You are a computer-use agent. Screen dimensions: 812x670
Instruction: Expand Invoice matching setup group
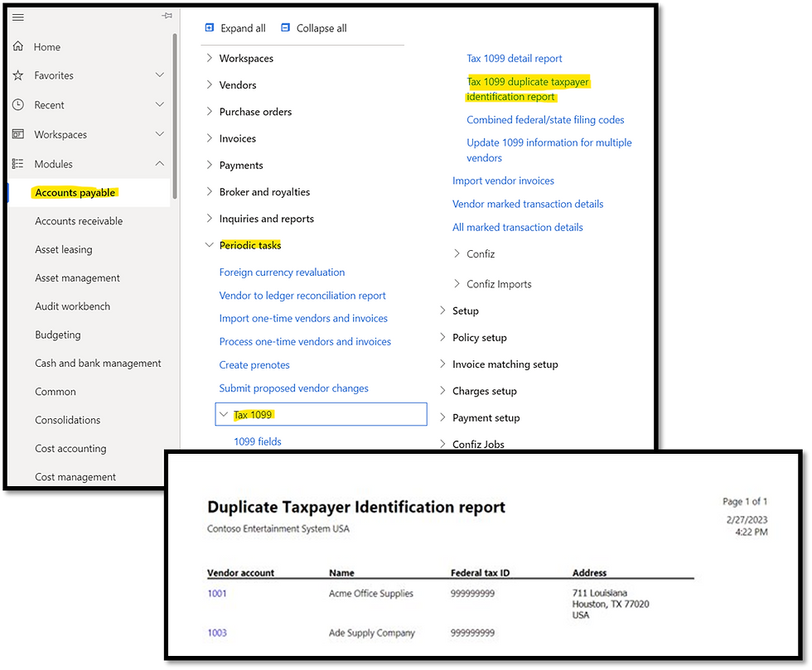click(x=442, y=364)
